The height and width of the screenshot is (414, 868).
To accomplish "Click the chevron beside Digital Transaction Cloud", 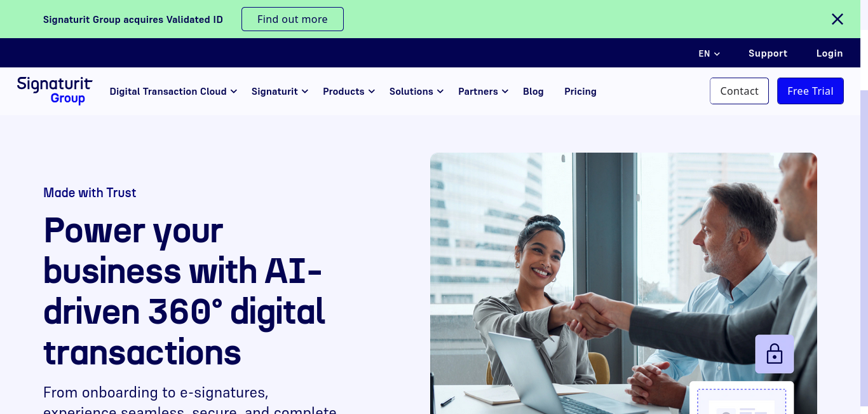I will pos(234,92).
